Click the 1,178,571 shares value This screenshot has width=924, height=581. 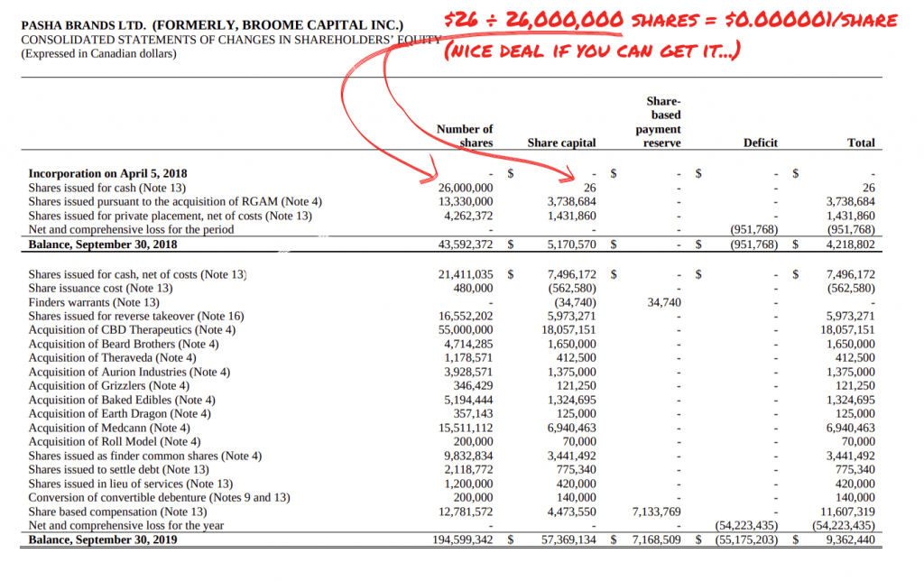tap(468, 357)
